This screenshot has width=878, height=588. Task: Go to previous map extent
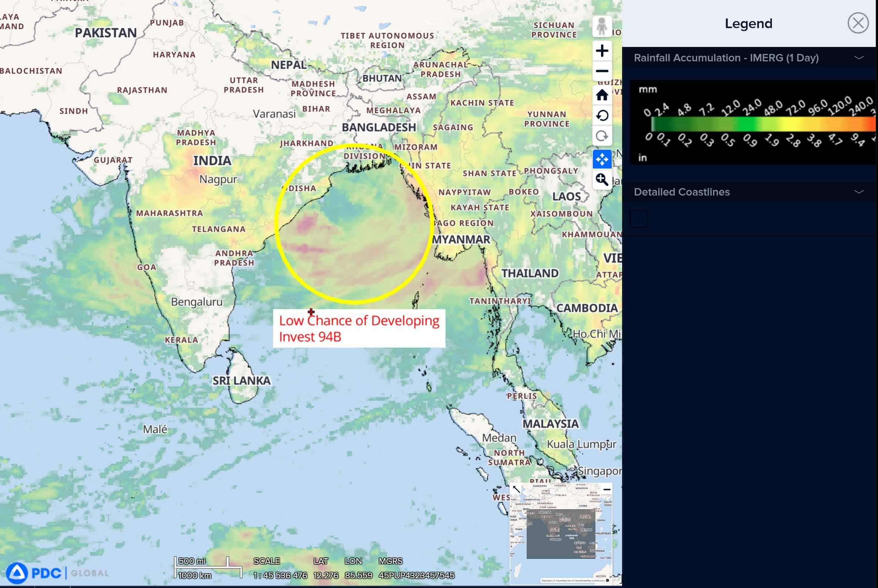tap(602, 116)
